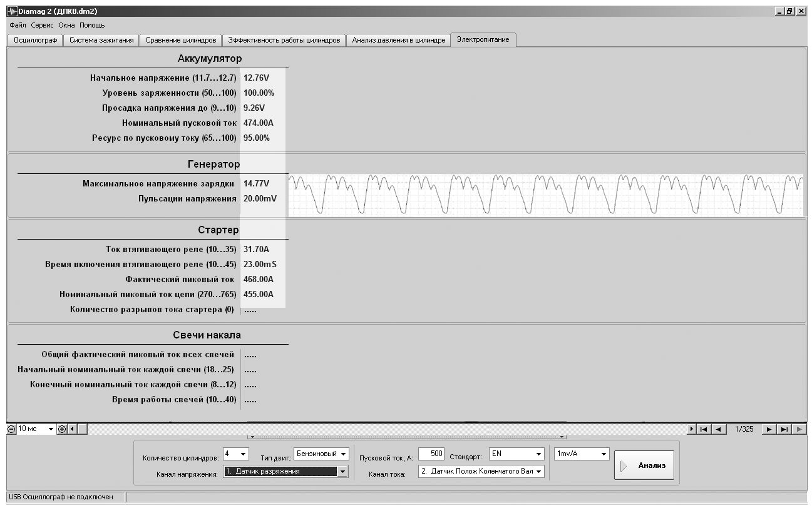Click the splitter handle above settings panel
Screen dimensions: 812x508
[x=407, y=437]
